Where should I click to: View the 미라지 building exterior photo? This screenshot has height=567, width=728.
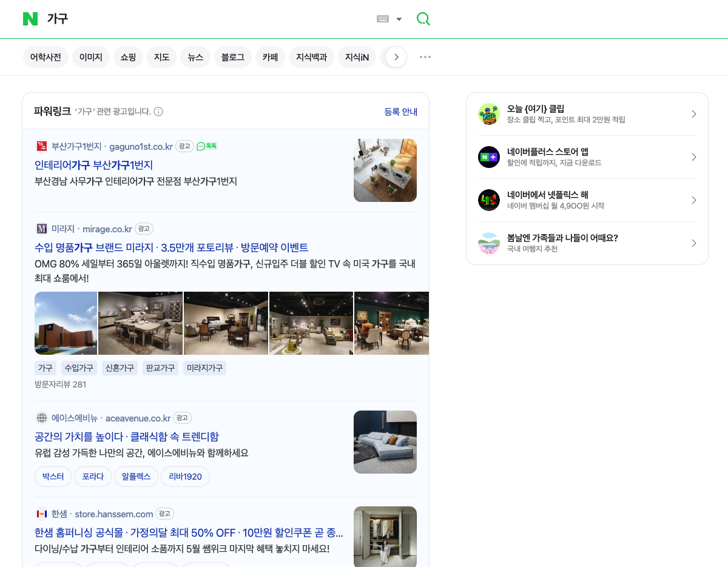66,323
